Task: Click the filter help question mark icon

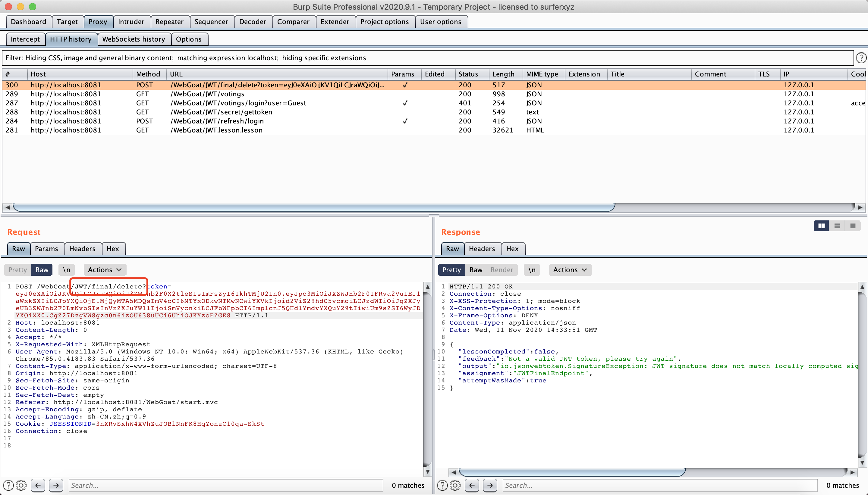Action: point(861,58)
